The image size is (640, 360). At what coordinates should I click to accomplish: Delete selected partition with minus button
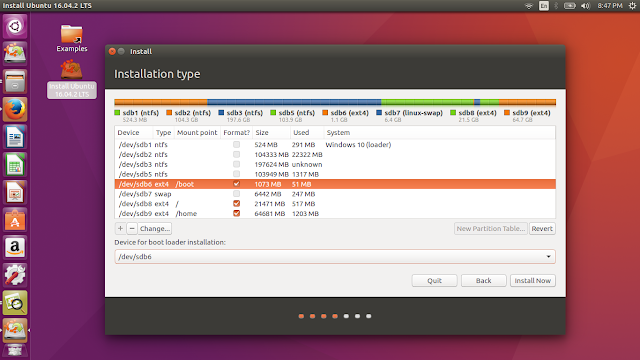[x=132, y=229]
